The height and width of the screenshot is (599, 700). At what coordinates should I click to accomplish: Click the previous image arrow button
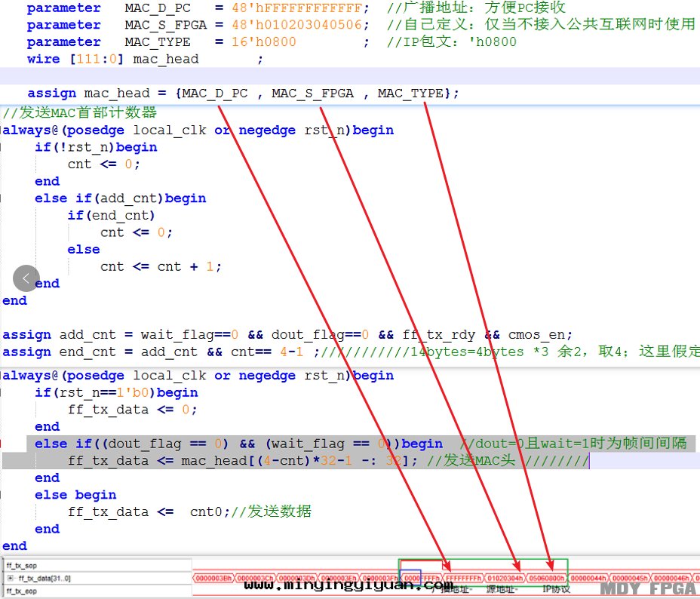[26, 278]
